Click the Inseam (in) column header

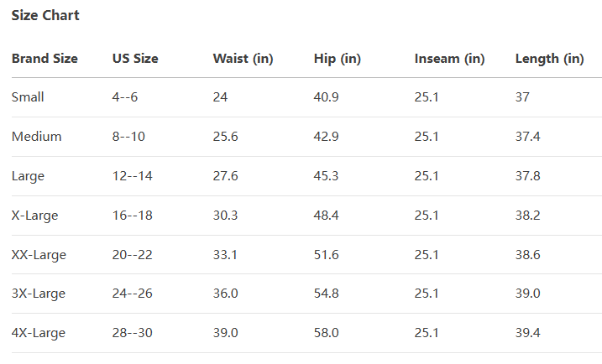coord(449,59)
